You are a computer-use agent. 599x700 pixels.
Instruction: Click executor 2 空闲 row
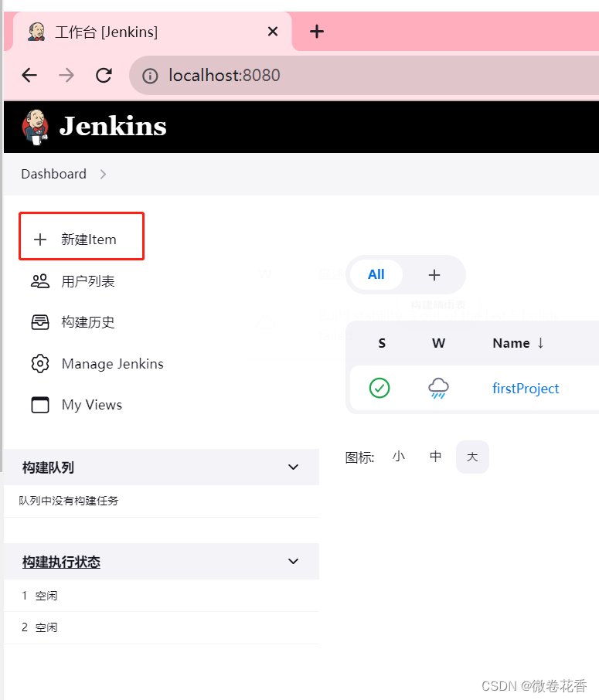tap(162, 627)
